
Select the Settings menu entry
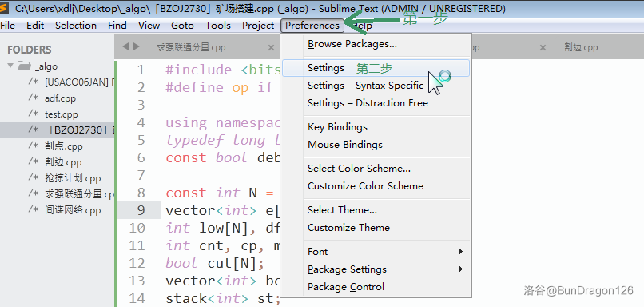pyautogui.click(x=376, y=68)
